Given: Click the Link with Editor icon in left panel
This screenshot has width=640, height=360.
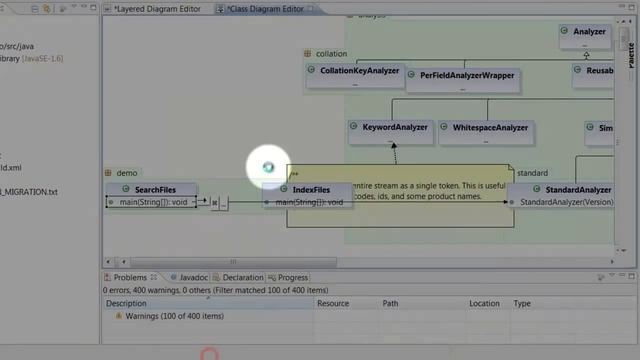Looking at the screenshot, I should [x=47, y=9].
